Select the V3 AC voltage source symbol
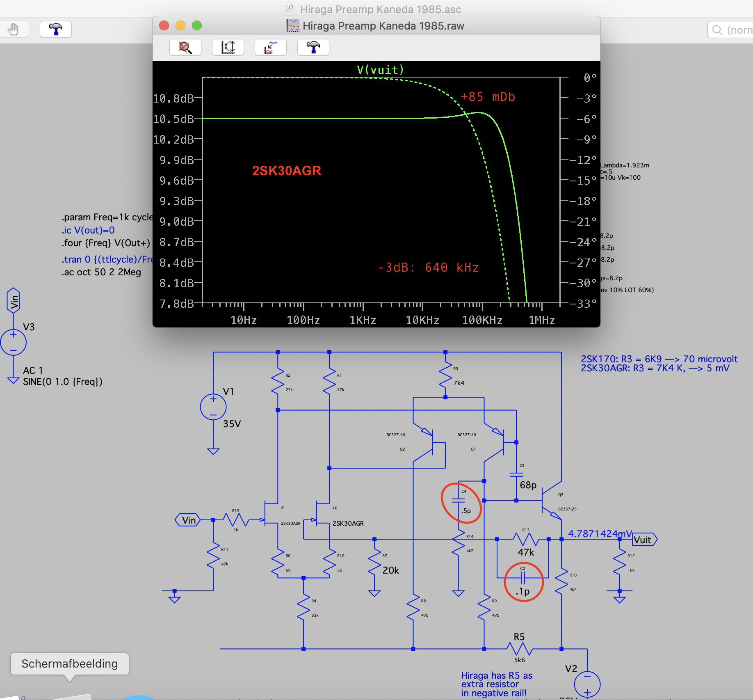The width and height of the screenshot is (753, 700). pyautogui.click(x=13, y=343)
